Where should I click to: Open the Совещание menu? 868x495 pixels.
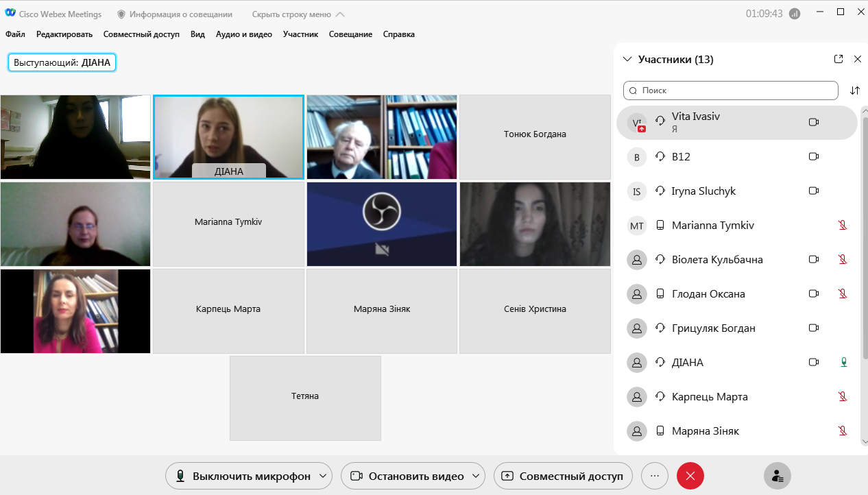click(x=350, y=34)
